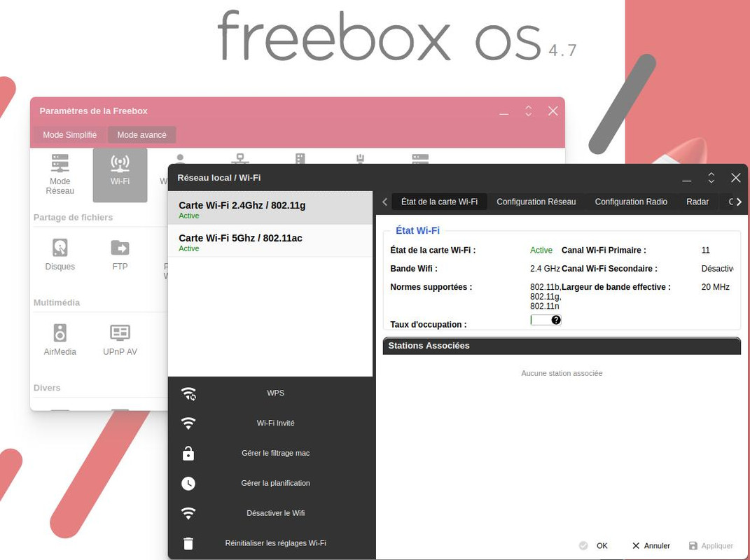Click the help question mark by Taux d'occupation
This screenshot has width=750, height=560.
(x=556, y=320)
